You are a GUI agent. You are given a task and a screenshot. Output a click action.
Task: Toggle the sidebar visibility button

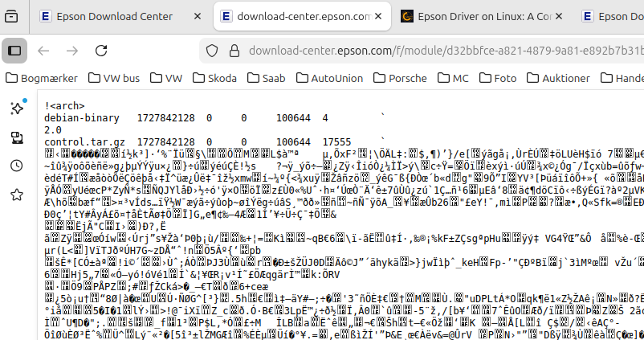coord(15,51)
